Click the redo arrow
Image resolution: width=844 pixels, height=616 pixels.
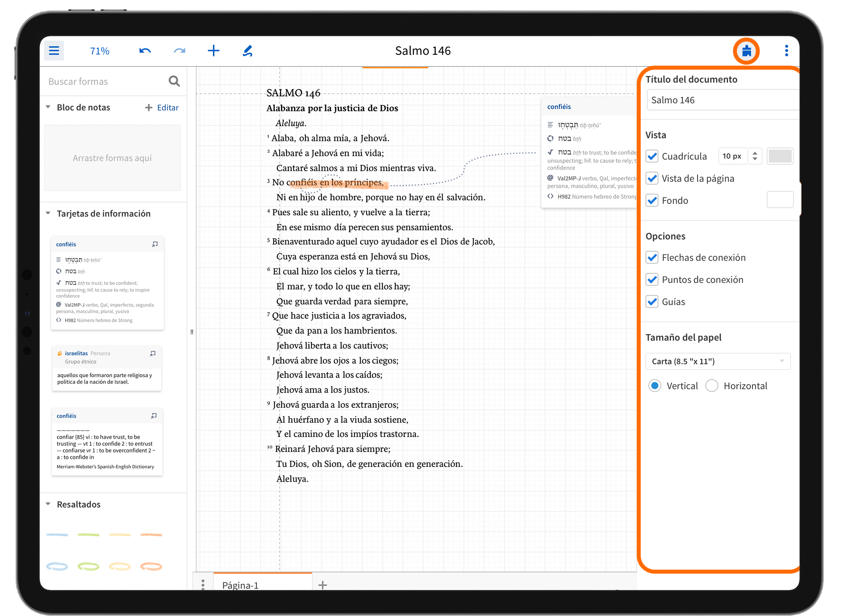pyautogui.click(x=179, y=51)
